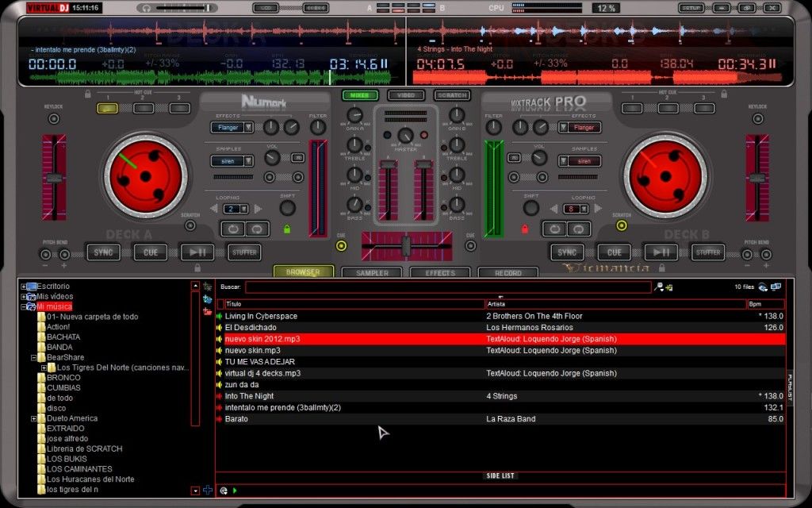Open the Deck A loop length dropdown

click(243, 209)
